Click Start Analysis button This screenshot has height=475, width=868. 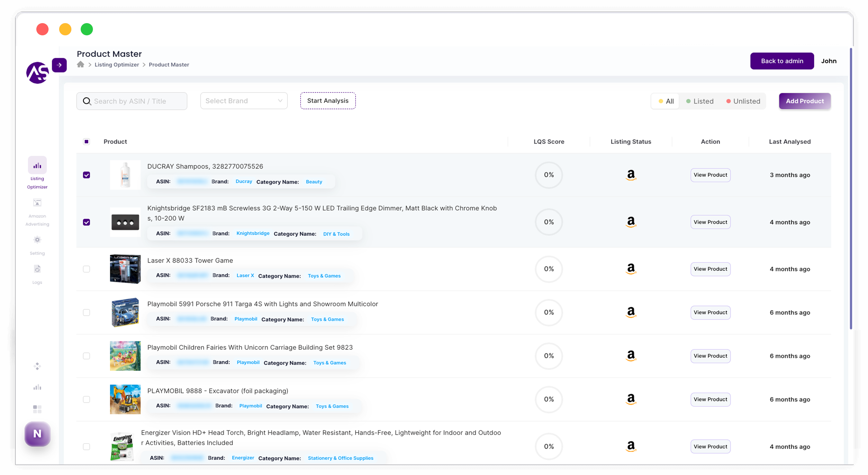328,101
